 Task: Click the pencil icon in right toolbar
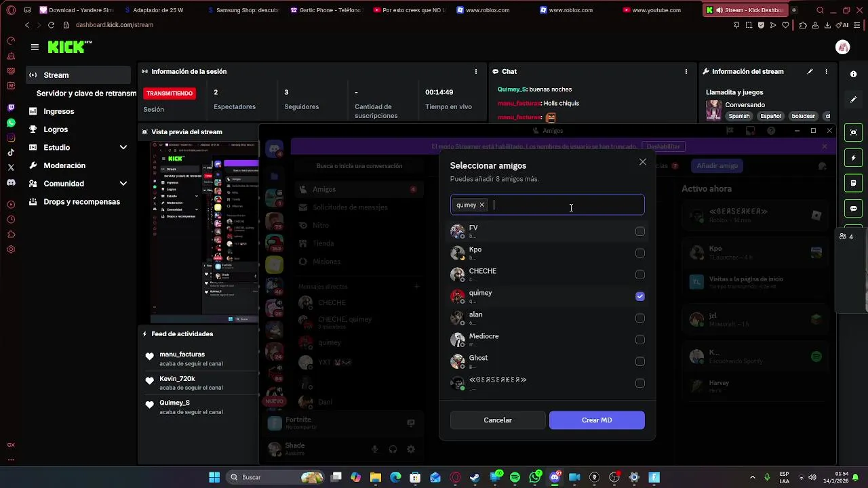(x=854, y=100)
